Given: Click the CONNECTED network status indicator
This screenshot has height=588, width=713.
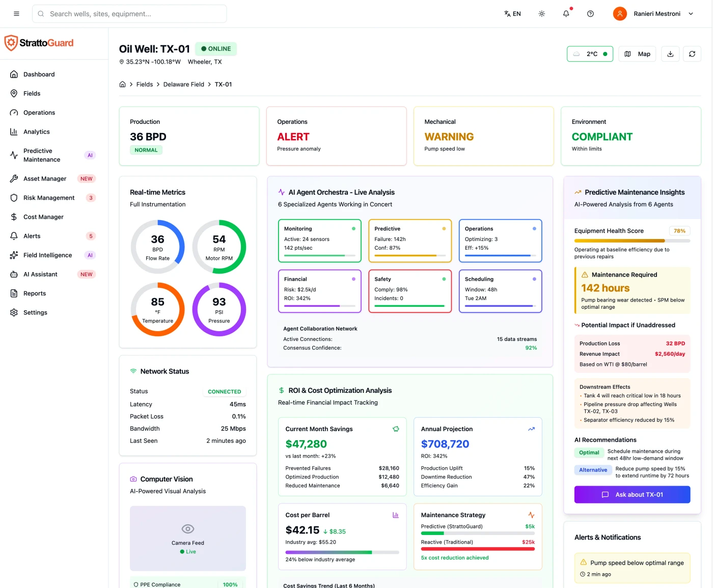Looking at the screenshot, I should coord(224,391).
